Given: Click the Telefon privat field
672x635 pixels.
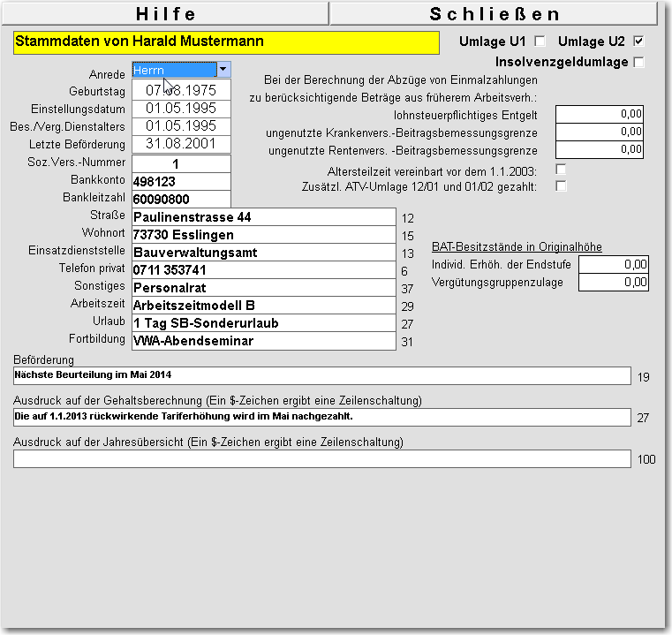Looking at the screenshot, I should coord(264,270).
